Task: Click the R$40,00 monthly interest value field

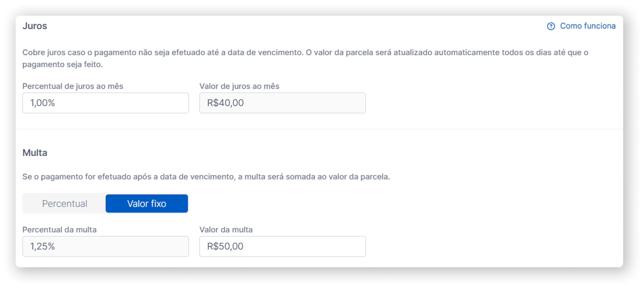Action: pos(282,103)
